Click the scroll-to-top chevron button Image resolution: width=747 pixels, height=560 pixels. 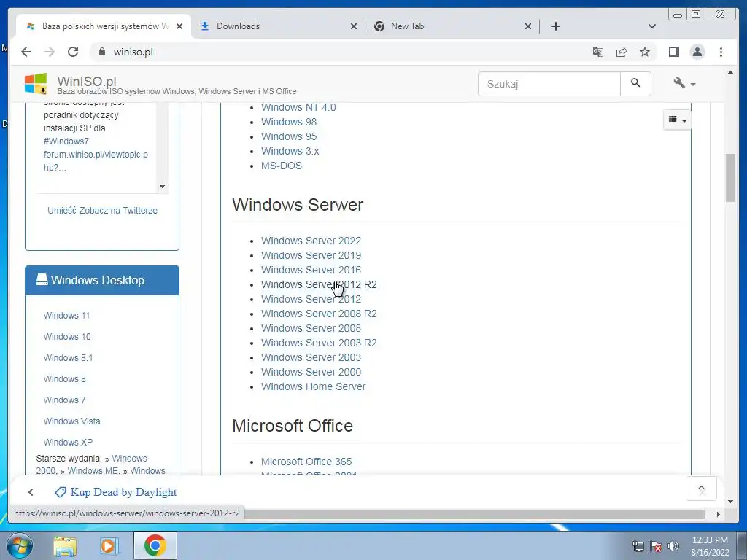(701, 489)
